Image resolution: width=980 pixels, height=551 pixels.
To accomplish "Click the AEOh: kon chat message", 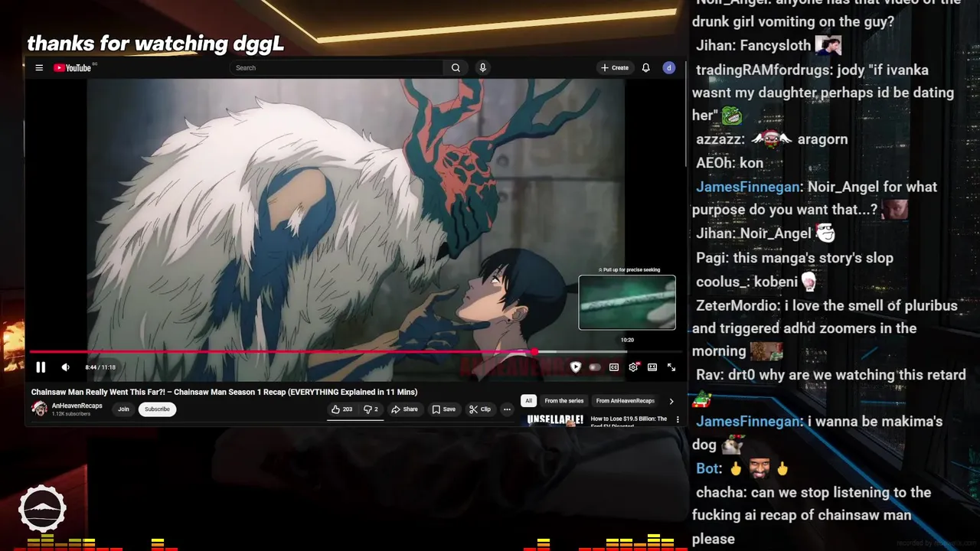I will 730,163.
